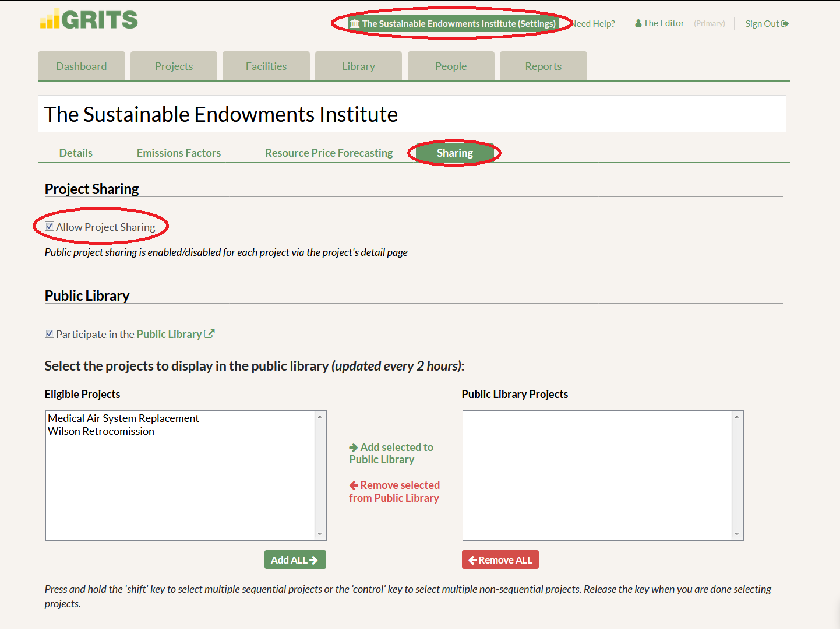
Task: Click Public Library Projects scrollbar up arrow
Action: click(737, 417)
